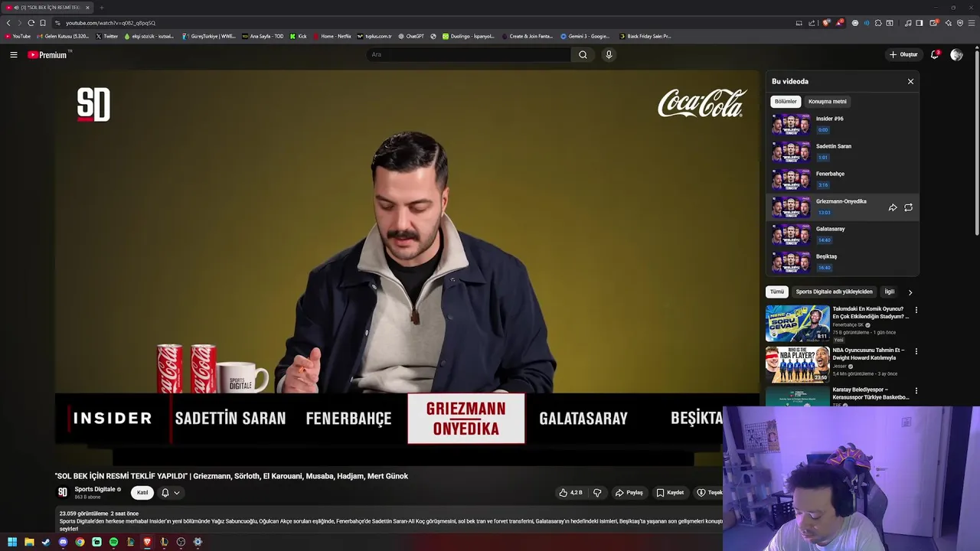Image resolution: width=980 pixels, height=551 pixels.
Task: Dislike the video with thumbs-down
Action: (597, 493)
